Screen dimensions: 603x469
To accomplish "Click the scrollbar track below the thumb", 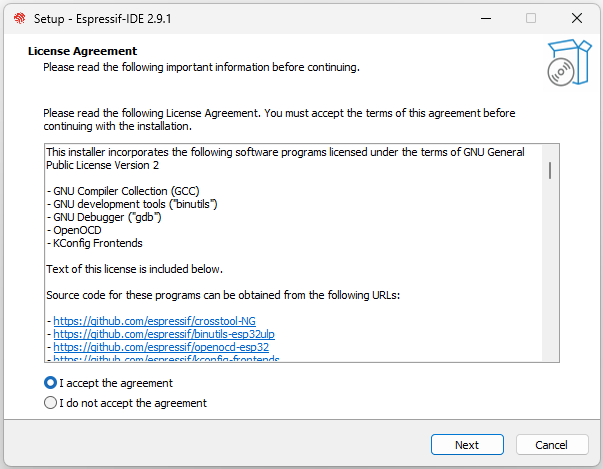I will (x=550, y=269).
